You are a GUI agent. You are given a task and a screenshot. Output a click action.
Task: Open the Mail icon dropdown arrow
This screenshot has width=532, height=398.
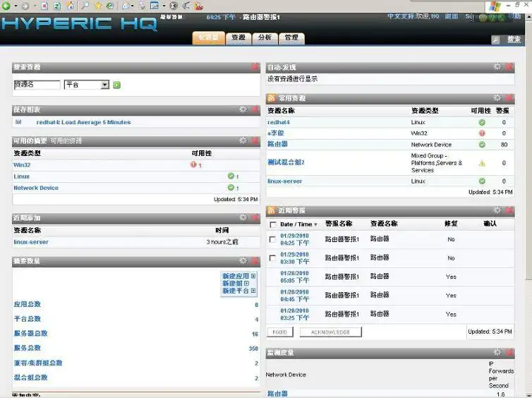pyautogui.click(x=133, y=6)
